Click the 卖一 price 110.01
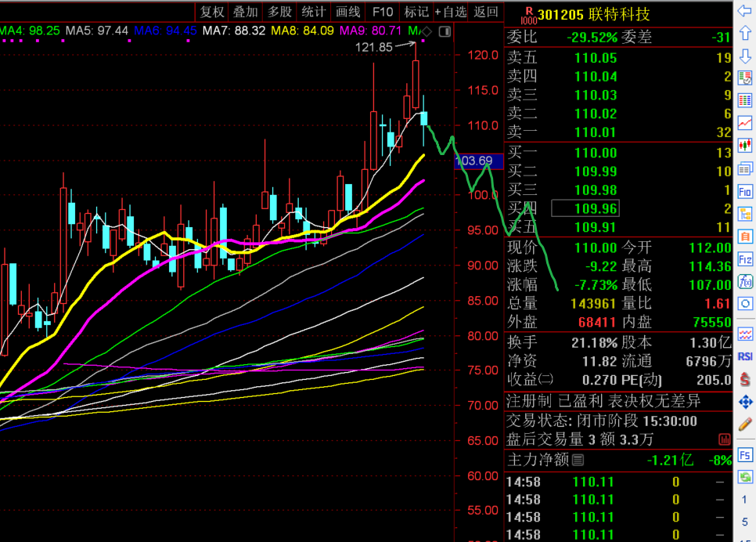This screenshot has height=542, width=756. coord(596,132)
